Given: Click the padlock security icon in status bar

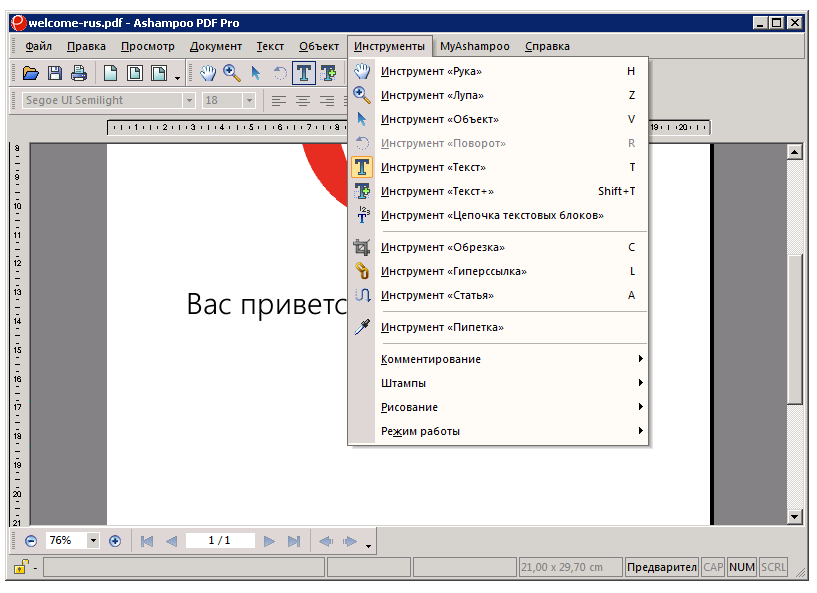Looking at the screenshot, I should click(20, 566).
